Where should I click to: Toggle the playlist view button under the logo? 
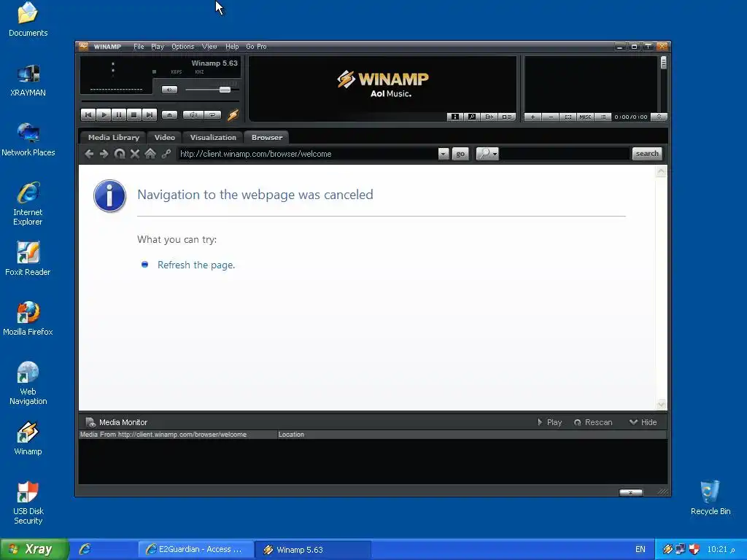[x=507, y=117]
